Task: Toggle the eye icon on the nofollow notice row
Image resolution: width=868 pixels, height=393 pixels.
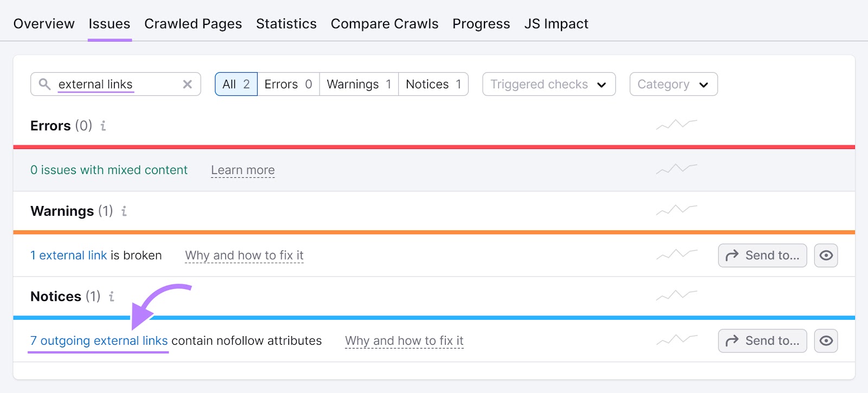Action: point(827,340)
